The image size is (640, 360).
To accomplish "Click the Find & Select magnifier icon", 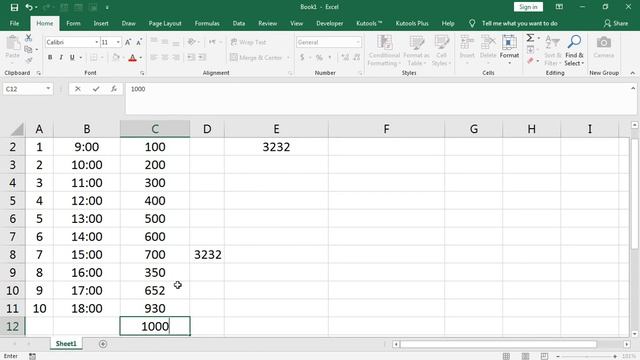I will pos(574,42).
